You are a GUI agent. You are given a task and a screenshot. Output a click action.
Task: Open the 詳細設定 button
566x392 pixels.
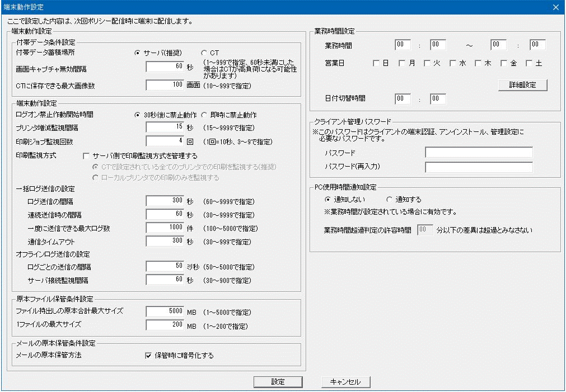point(522,85)
